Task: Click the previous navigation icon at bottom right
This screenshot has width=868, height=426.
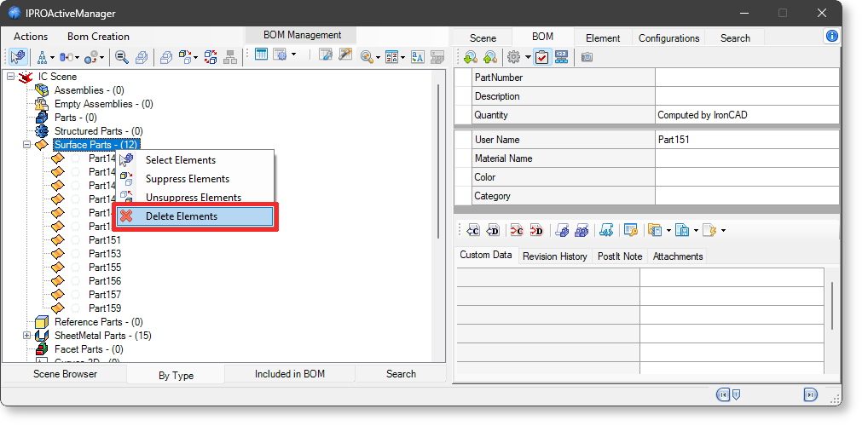Action: coord(722,394)
